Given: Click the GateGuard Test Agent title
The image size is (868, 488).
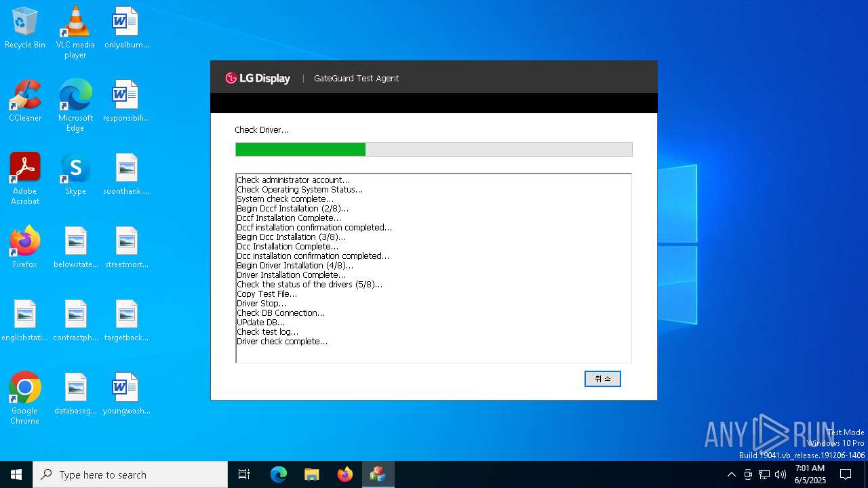Looking at the screenshot, I should 356,78.
